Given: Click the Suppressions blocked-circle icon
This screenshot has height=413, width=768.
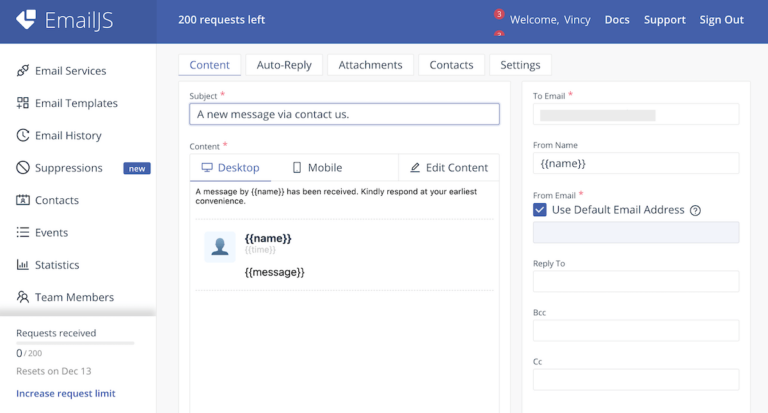Looking at the screenshot, I should click(23, 168).
